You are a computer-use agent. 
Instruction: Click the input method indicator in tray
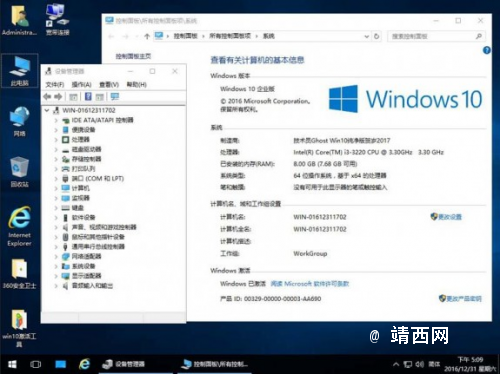pos(434,364)
